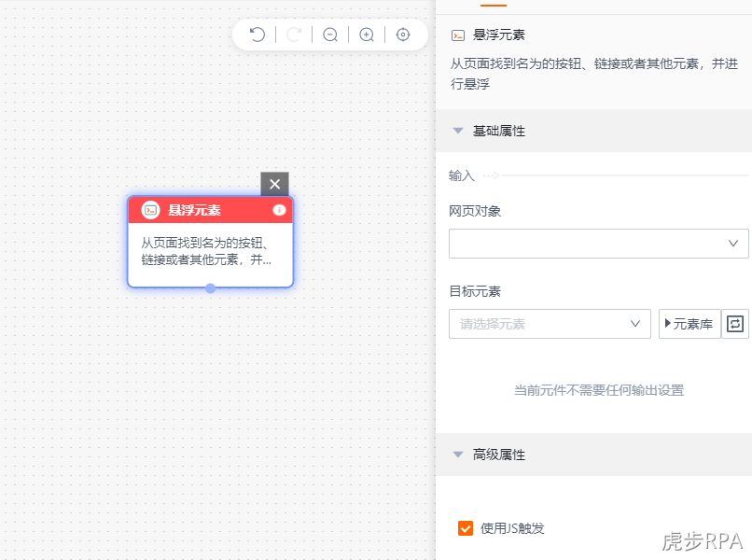Click the node's bottom connection port

tap(210, 287)
